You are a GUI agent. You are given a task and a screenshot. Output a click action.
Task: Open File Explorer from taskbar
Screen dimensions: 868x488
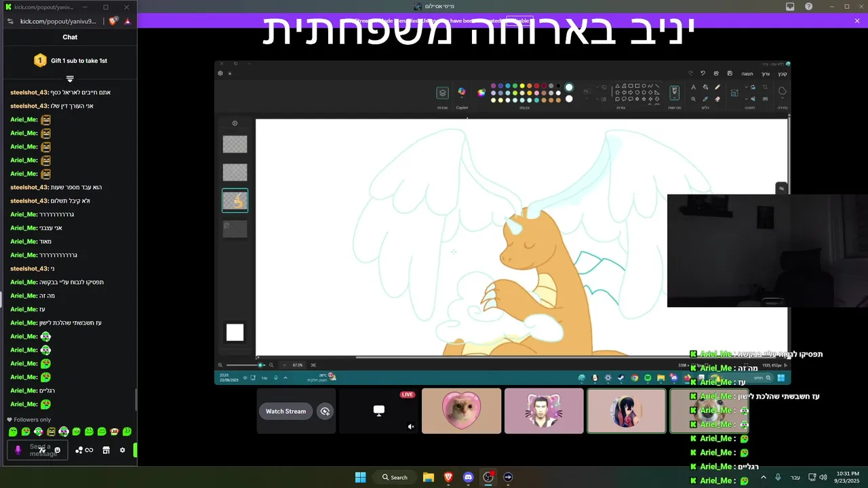429,477
